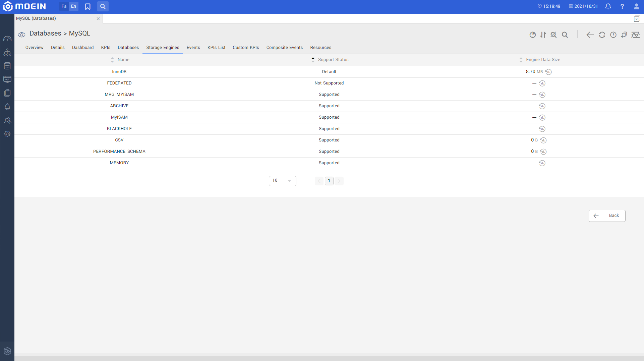Open the help question mark
This screenshot has height=361, width=644.
(622, 6)
